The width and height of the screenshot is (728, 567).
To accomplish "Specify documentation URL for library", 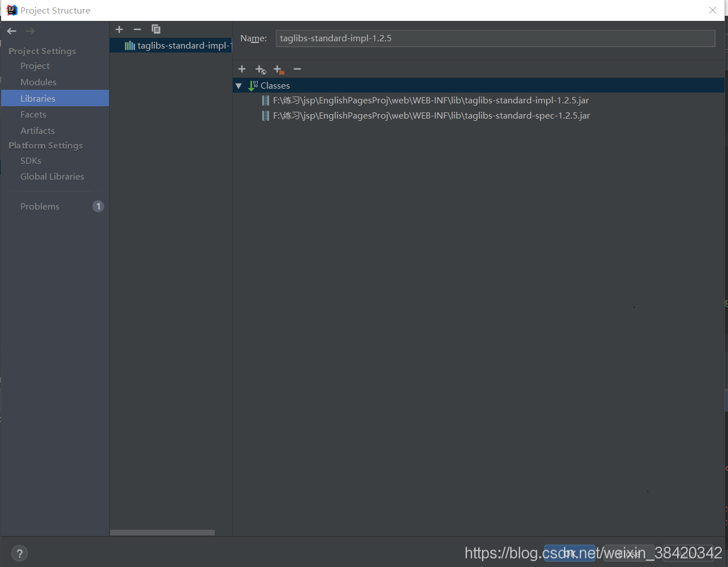I will pyautogui.click(x=260, y=69).
